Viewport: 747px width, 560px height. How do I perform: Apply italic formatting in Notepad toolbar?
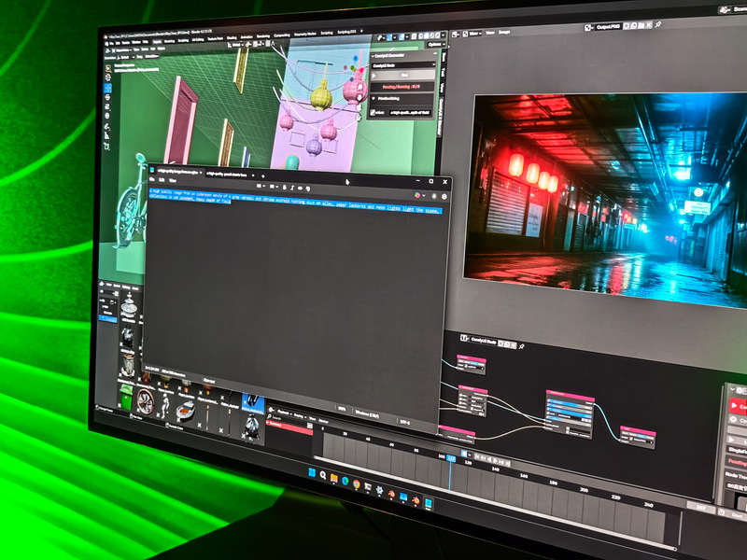[292, 188]
